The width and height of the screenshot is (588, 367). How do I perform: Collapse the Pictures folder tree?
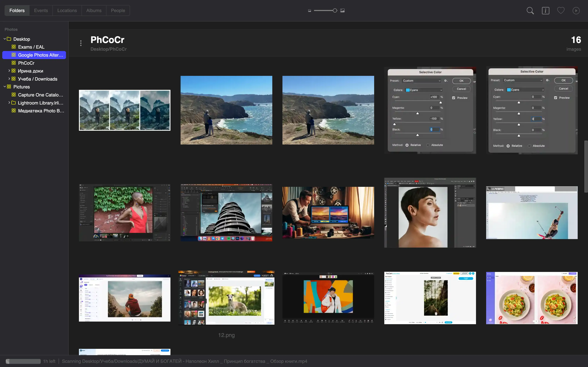tap(5, 87)
